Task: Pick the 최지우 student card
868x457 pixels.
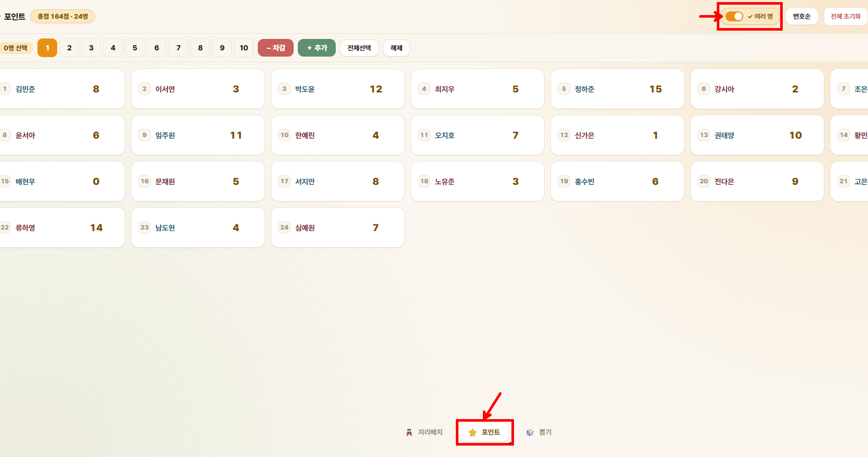Action: pyautogui.click(x=478, y=89)
